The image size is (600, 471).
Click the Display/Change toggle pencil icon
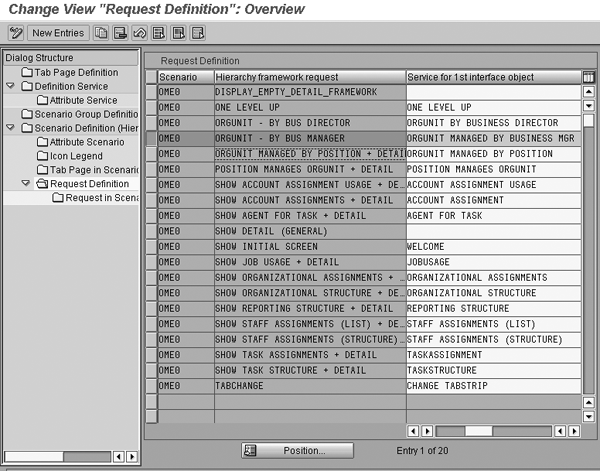(15, 33)
